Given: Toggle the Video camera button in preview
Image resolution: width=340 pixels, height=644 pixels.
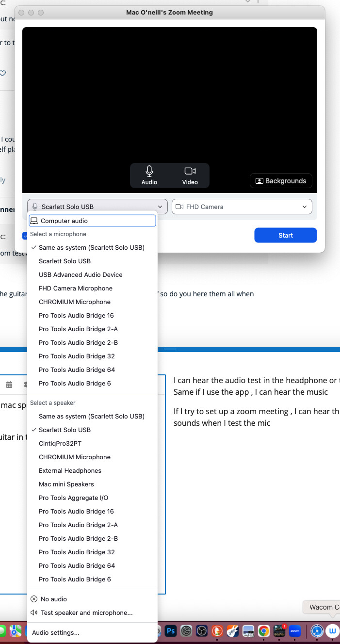Looking at the screenshot, I should [x=190, y=175].
